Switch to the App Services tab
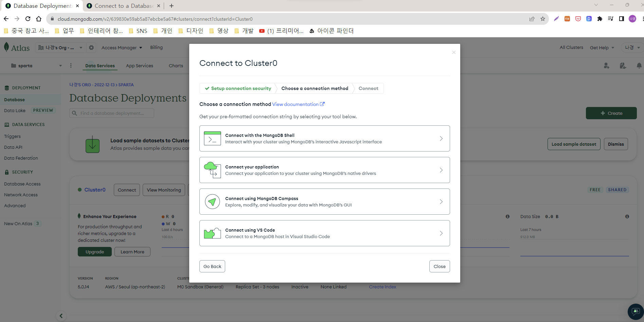Viewport: 644px width, 322px height. pos(140,66)
